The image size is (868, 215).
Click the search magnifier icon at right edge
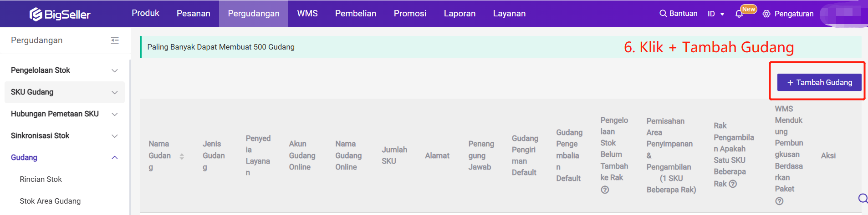point(863,198)
